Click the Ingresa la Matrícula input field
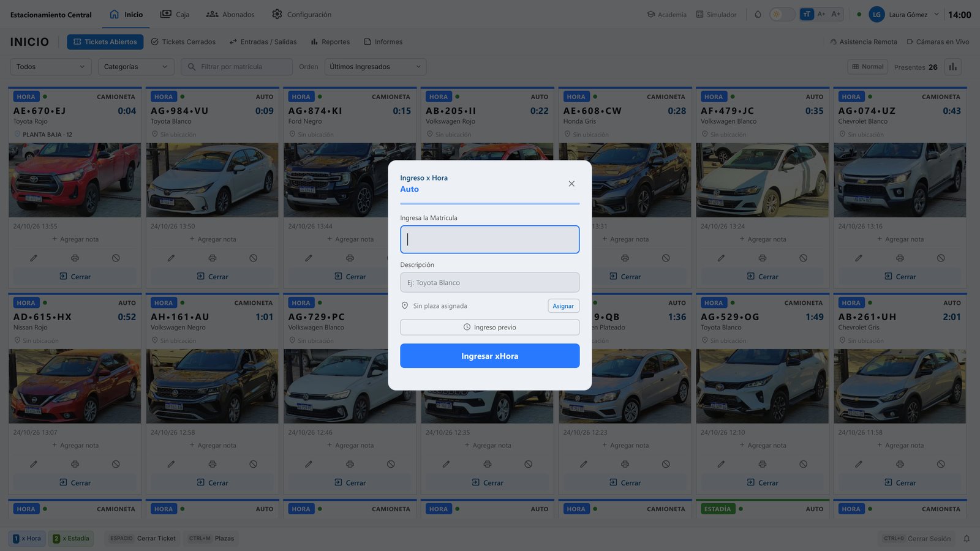The height and width of the screenshot is (551, 980). tap(490, 239)
